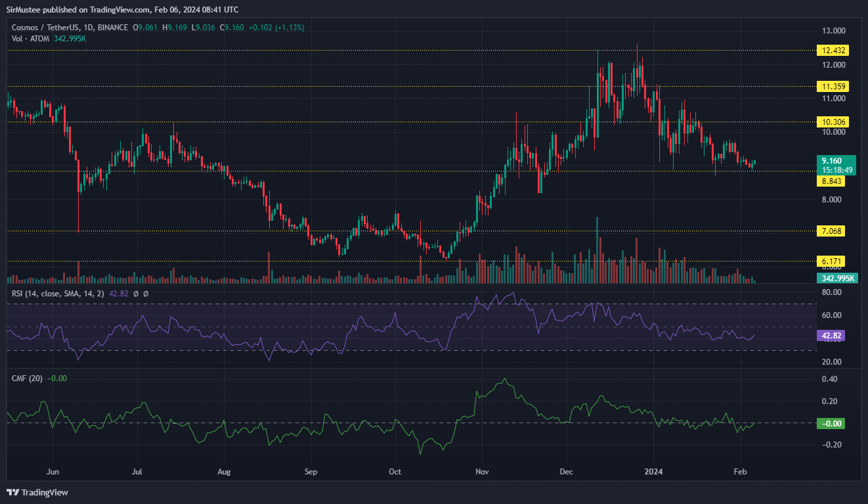The image size is (868, 504).
Task: Click the TradingView logo icon
Action: click(x=12, y=492)
